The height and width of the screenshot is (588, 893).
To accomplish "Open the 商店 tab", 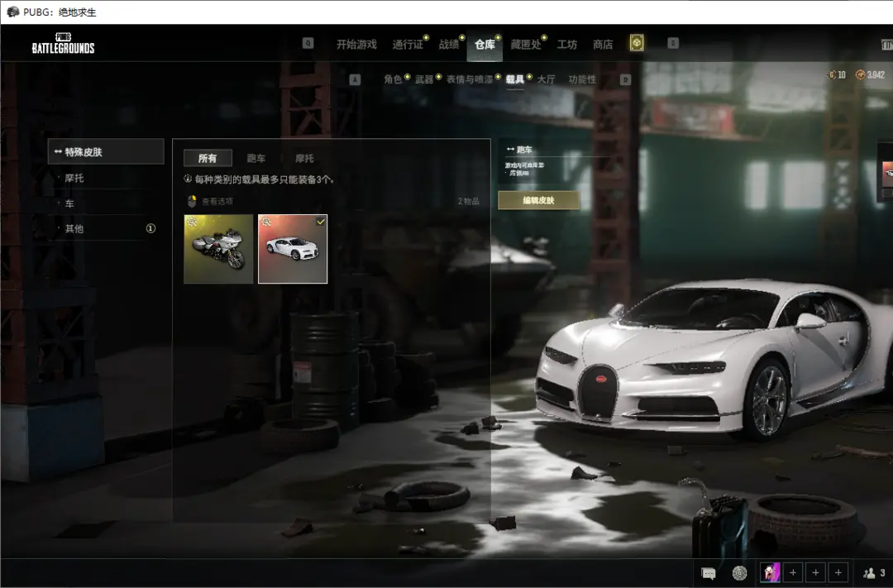I will point(603,45).
